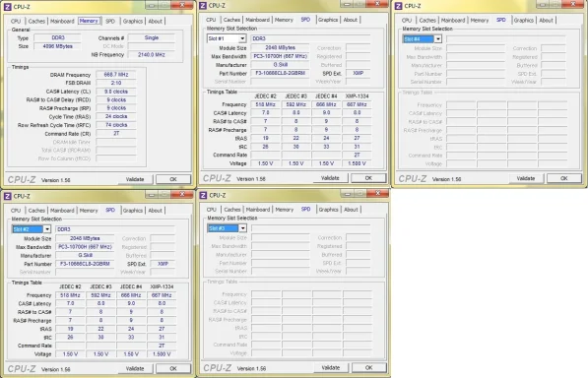Confirm with OK in the Slot #1 window
Viewport: 588px width, 378px height.
click(x=368, y=178)
